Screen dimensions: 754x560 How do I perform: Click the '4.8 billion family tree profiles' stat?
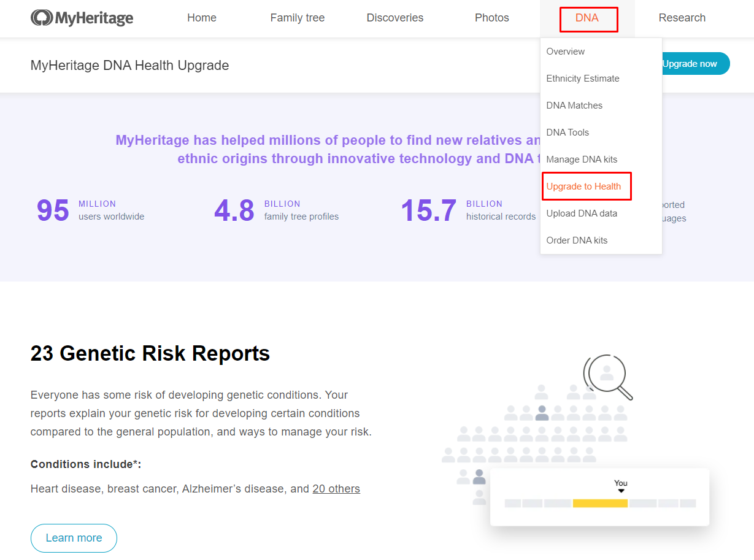pyautogui.click(x=276, y=210)
